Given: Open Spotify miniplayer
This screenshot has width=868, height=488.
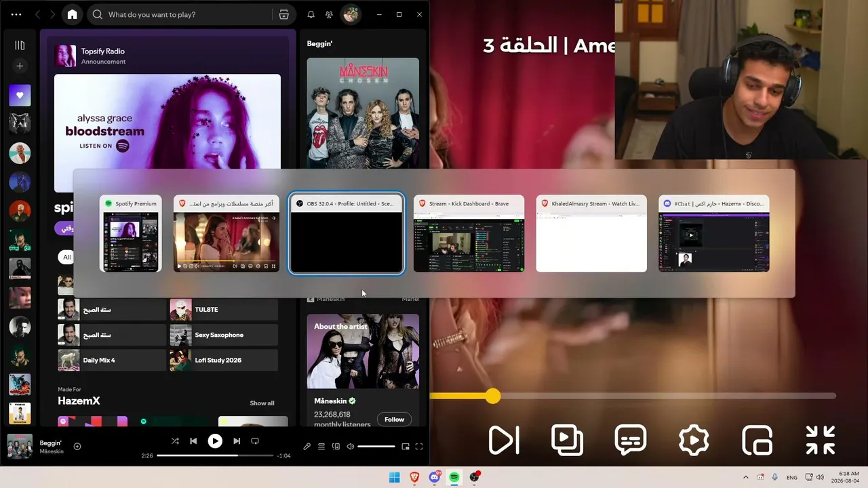Looking at the screenshot, I should click(406, 447).
